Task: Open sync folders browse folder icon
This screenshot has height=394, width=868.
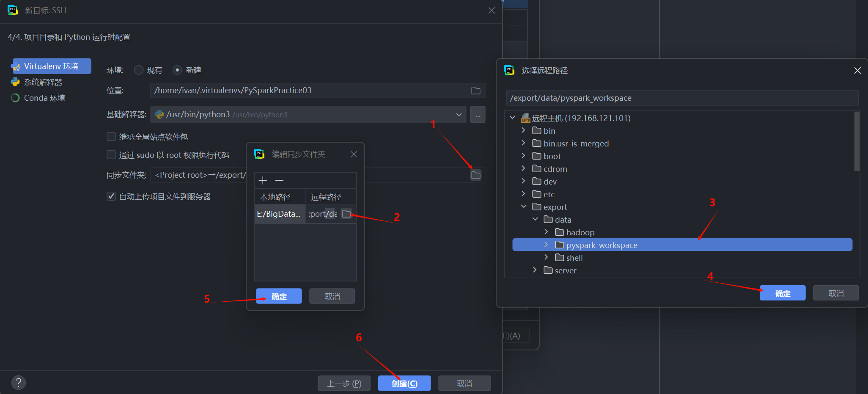Action: tap(475, 175)
